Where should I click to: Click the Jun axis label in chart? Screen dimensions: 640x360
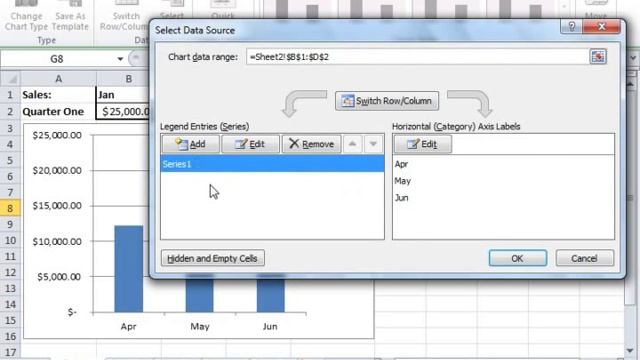click(270, 327)
